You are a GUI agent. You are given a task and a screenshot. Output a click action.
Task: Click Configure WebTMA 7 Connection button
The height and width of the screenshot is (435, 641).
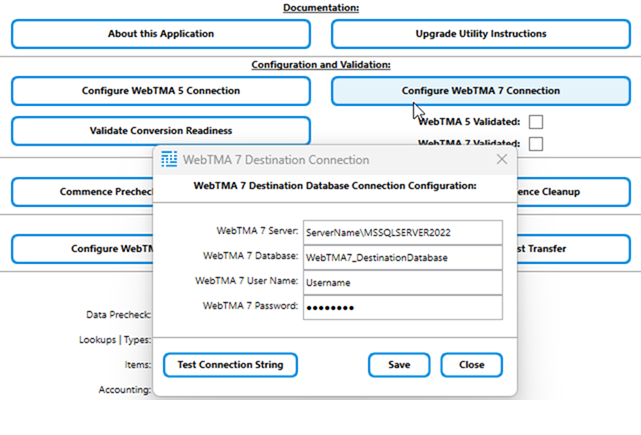pos(481,91)
